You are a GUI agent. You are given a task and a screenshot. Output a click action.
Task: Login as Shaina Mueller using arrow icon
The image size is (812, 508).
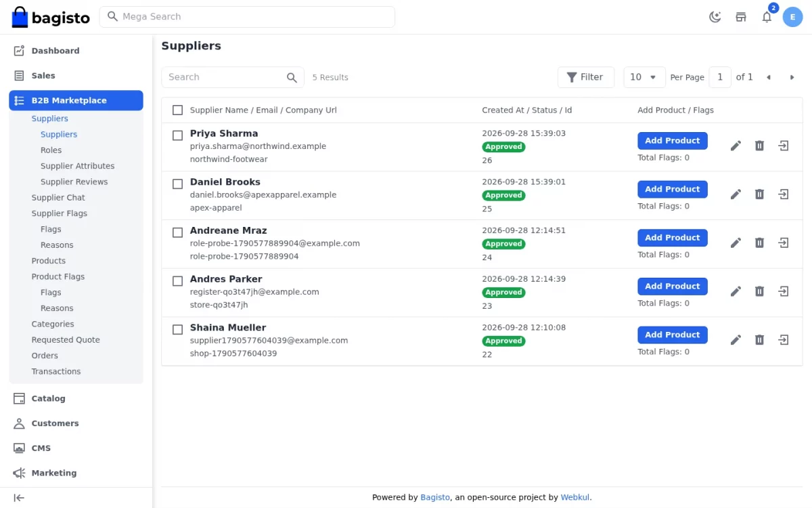(784, 340)
